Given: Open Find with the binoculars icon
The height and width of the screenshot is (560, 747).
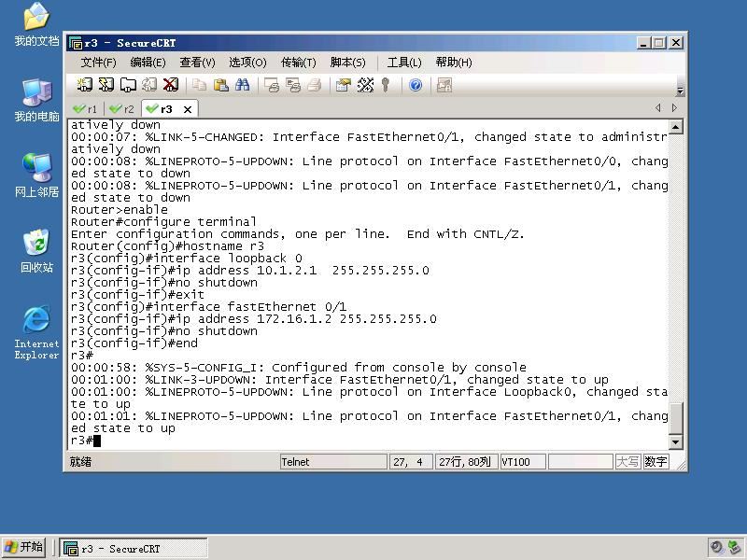Looking at the screenshot, I should (242, 85).
